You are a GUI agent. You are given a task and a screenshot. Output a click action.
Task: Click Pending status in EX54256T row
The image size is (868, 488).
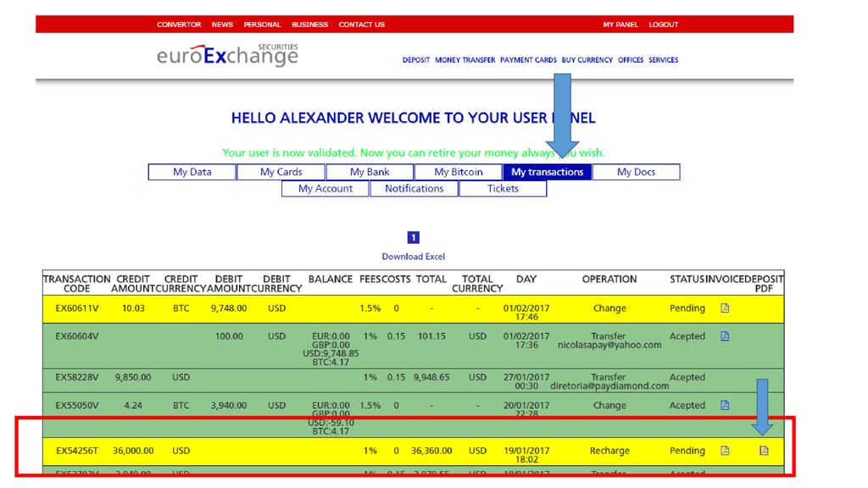coord(687,451)
